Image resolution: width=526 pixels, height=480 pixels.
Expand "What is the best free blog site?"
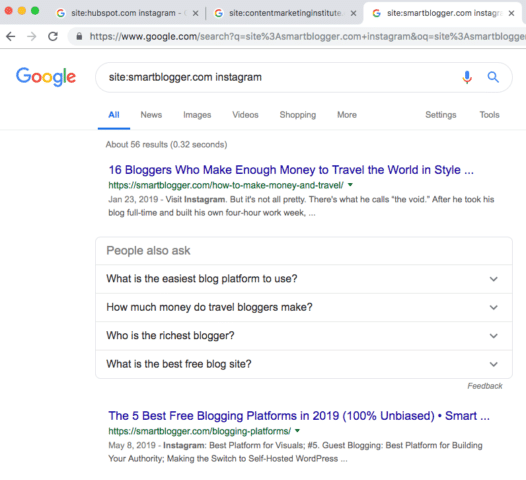pos(304,364)
